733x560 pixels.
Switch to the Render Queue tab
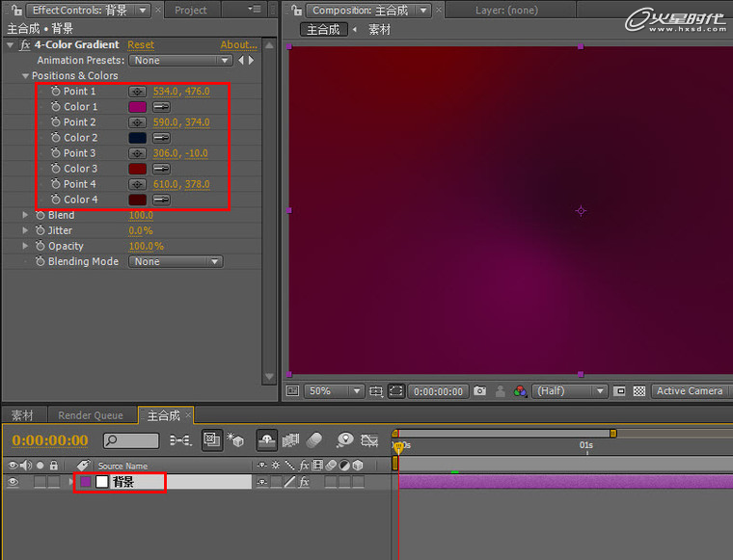(91, 415)
